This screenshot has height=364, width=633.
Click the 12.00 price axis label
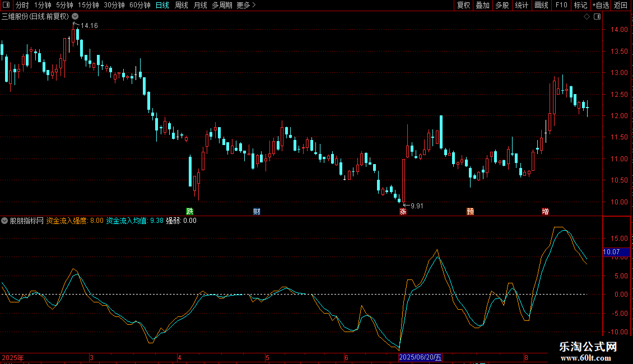[x=619, y=116]
